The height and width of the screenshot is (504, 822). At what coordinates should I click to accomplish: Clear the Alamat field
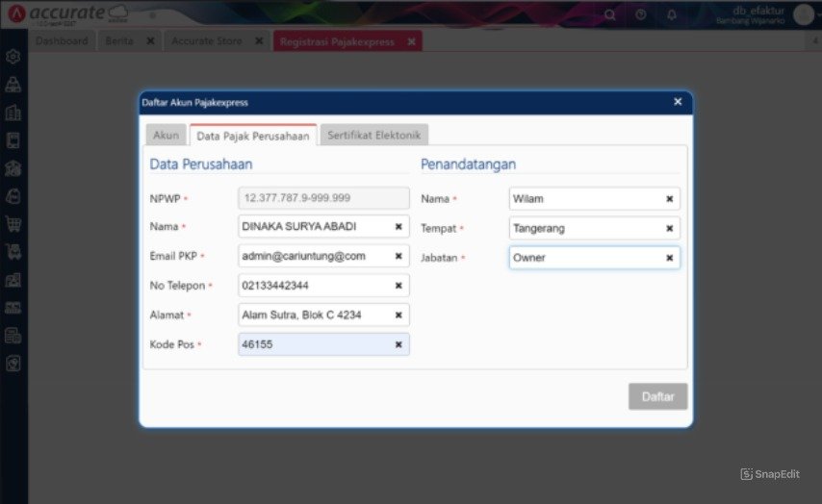(x=398, y=315)
